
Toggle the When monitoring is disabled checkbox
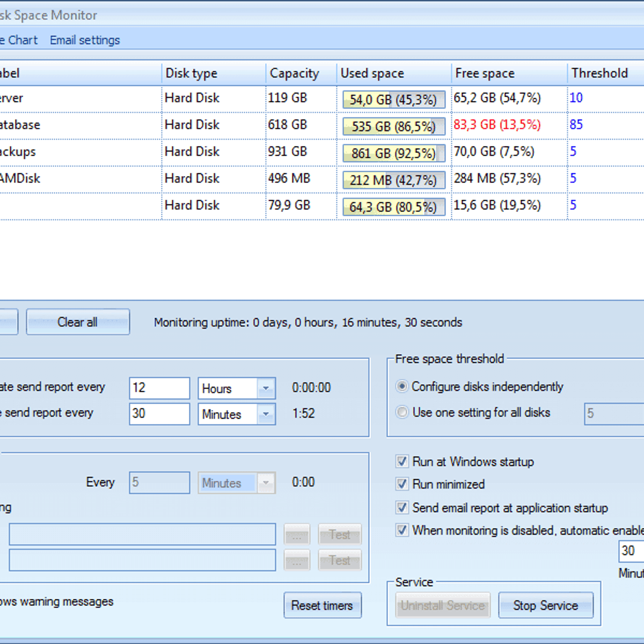click(x=402, y=530)
